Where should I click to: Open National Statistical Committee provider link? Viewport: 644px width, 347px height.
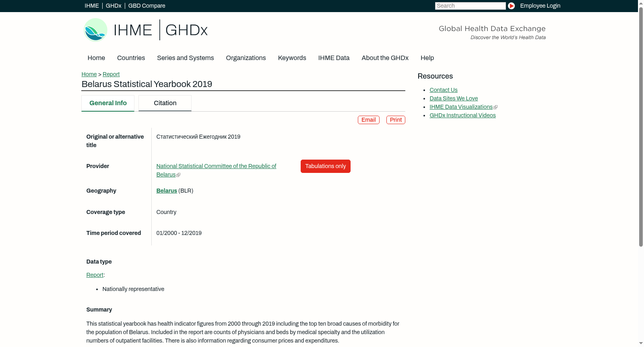point(216,170)
